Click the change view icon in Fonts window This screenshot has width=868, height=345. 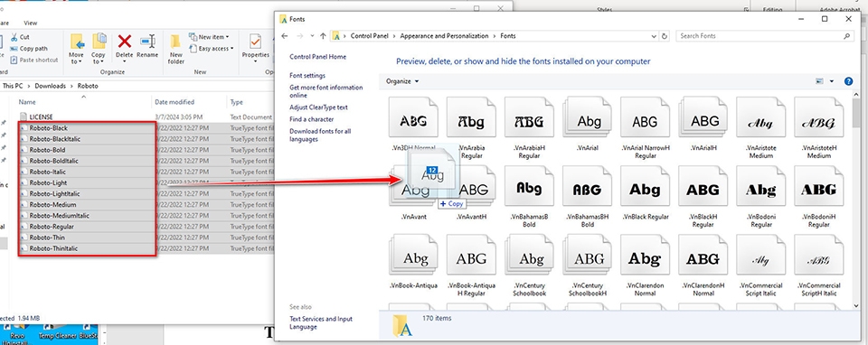tap(820, 81)
